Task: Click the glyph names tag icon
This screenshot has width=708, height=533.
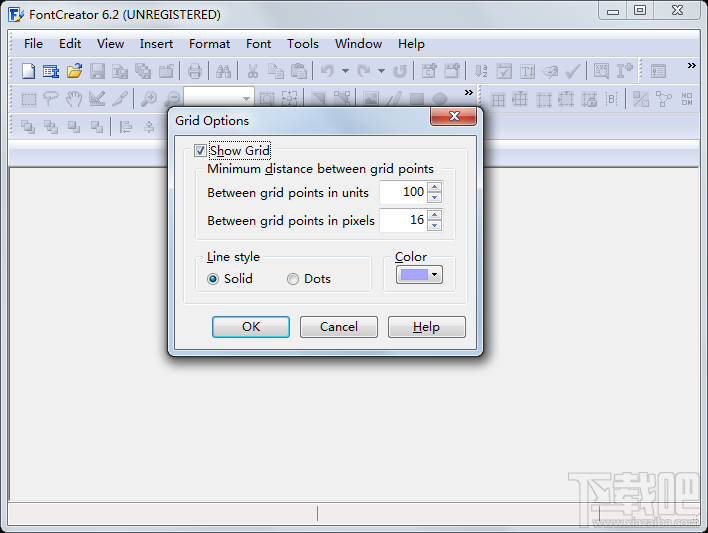Action: [550, 71]
